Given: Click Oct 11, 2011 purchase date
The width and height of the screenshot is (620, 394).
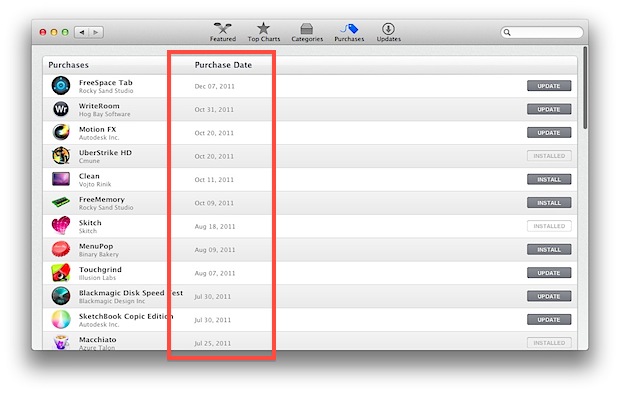Looking at the screenshot, I should click(214, 180).
